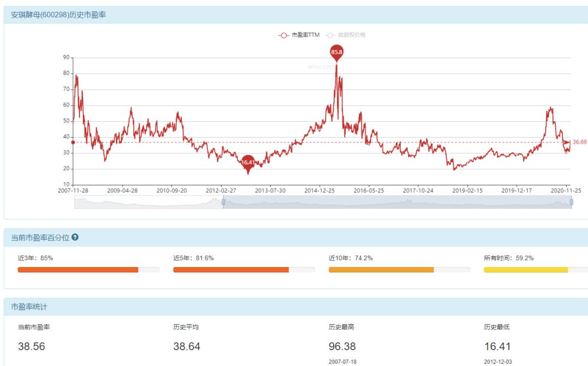The image size is (588, 366).
Task: Click the 16.41 low marker pin
Action: pos(248,164)
